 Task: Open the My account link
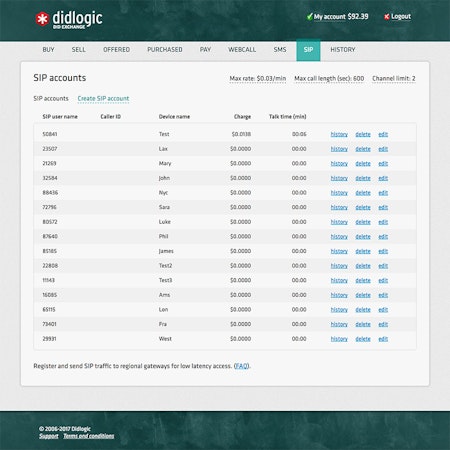point(329,17)
